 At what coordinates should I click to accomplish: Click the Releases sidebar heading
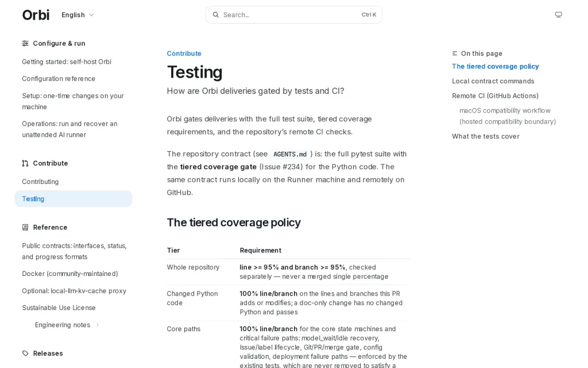pyautogui.click(x=48, y=354)
